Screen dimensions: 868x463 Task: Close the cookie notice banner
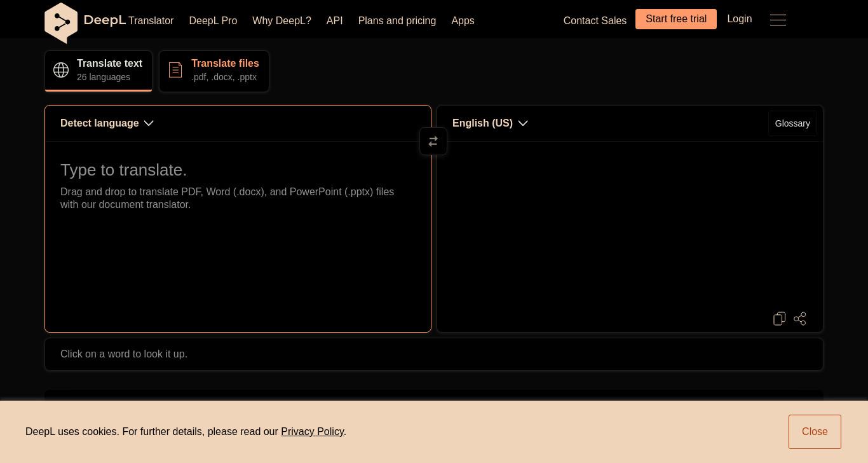815,432
